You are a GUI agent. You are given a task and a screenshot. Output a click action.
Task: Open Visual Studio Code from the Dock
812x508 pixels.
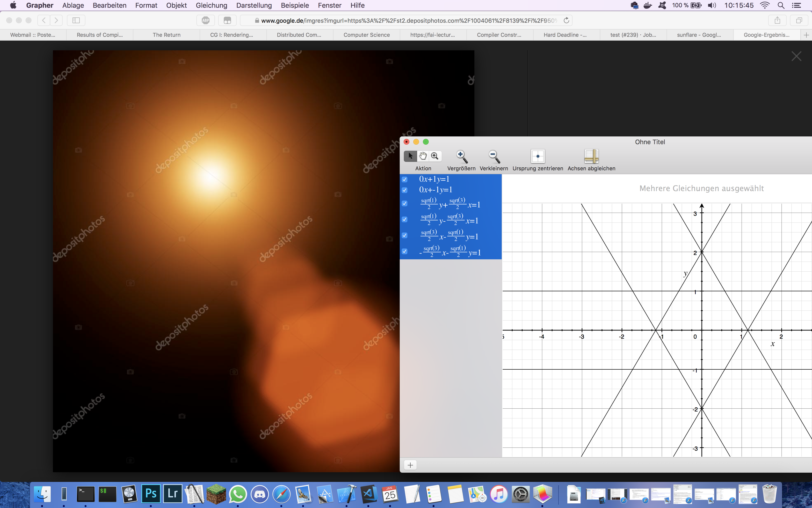[368, 494]
